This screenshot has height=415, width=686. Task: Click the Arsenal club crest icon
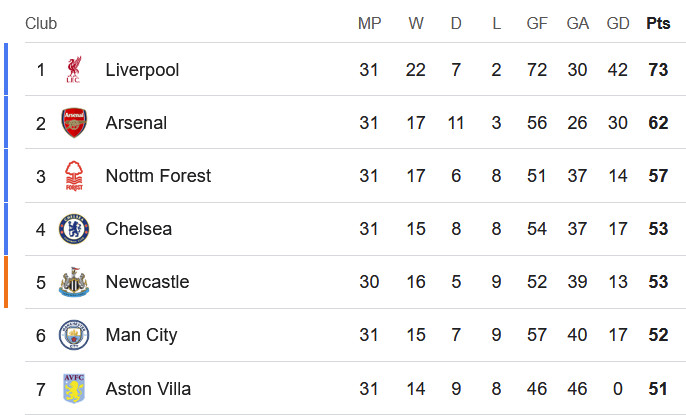point(74,123)
